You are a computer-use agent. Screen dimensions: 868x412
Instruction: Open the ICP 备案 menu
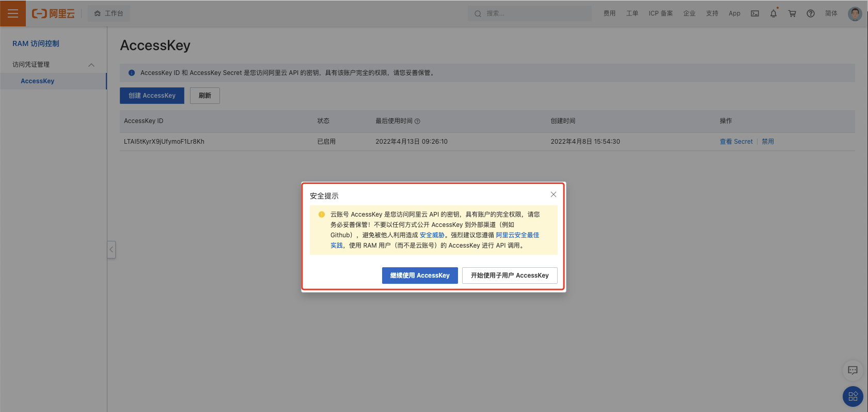pos(660,13)
